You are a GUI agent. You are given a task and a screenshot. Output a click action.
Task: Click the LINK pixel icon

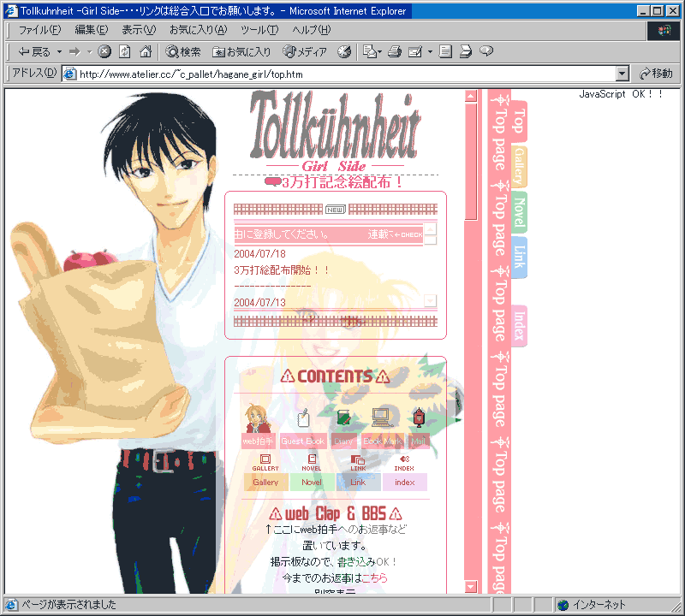[358, 462]
